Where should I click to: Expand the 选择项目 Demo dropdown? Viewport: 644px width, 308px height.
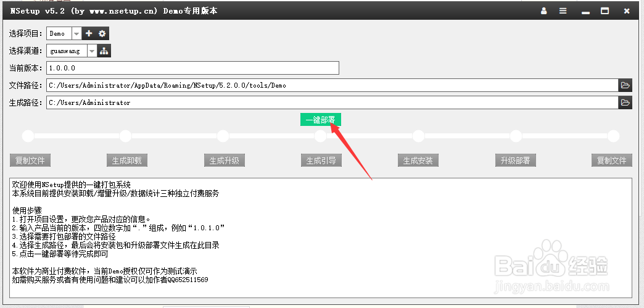click(x=76, y=34)
